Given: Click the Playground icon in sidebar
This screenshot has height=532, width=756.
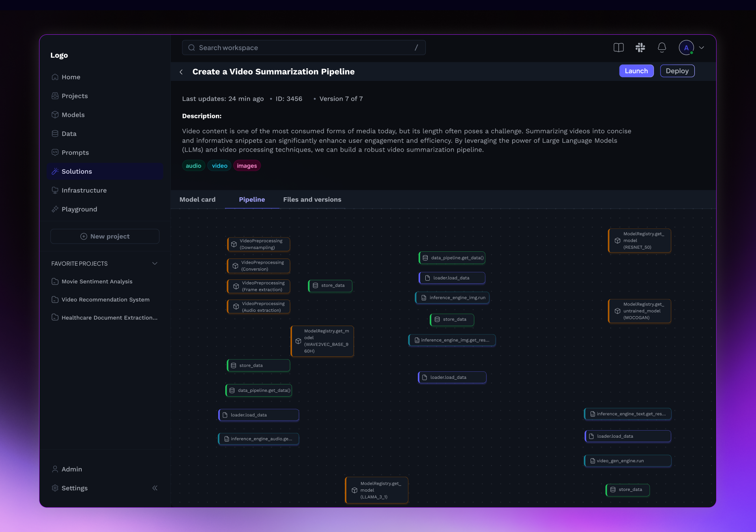Looking at the screenshot, I should 55,209.
